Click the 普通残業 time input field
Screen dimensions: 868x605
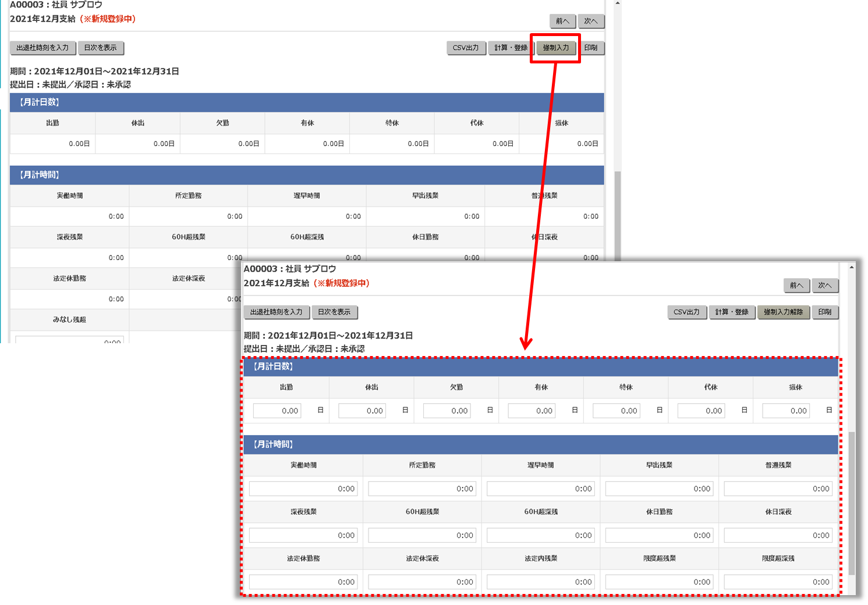click(778, 489)
